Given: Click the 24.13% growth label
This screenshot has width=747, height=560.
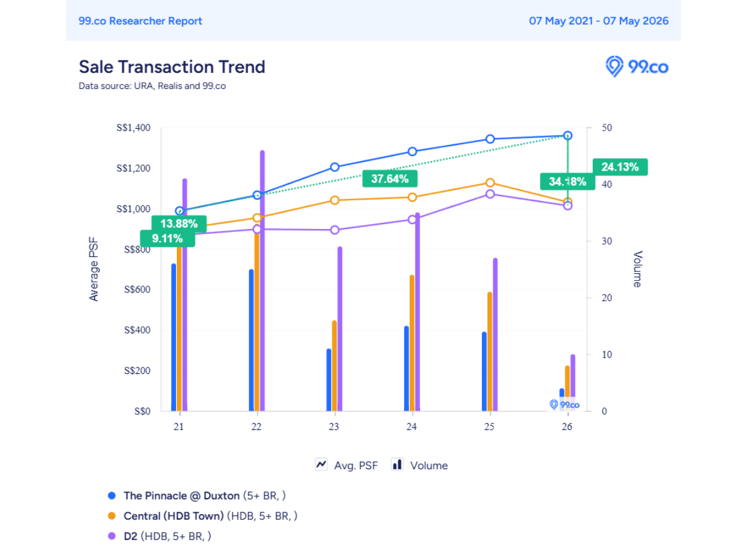Looking at the screenshot, I should (620, 167).
